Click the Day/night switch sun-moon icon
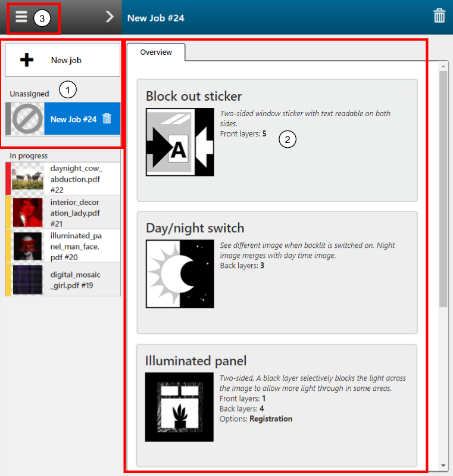 pos(180,274)
